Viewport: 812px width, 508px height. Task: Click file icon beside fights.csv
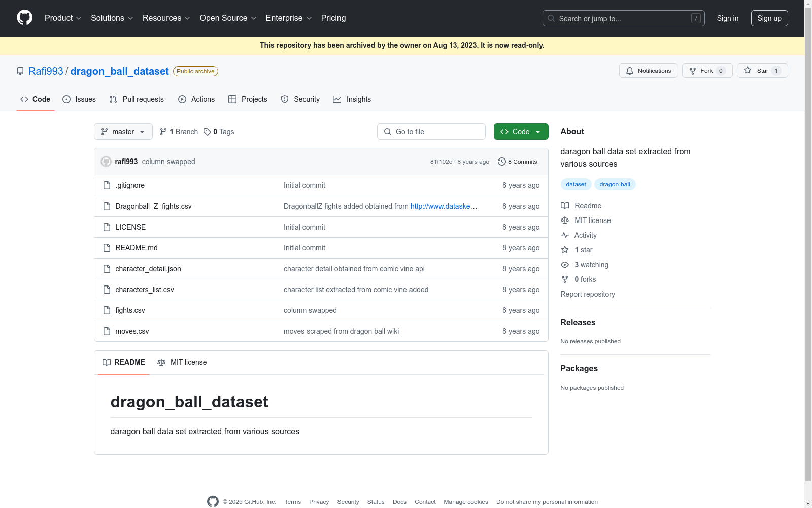[107, 310]
